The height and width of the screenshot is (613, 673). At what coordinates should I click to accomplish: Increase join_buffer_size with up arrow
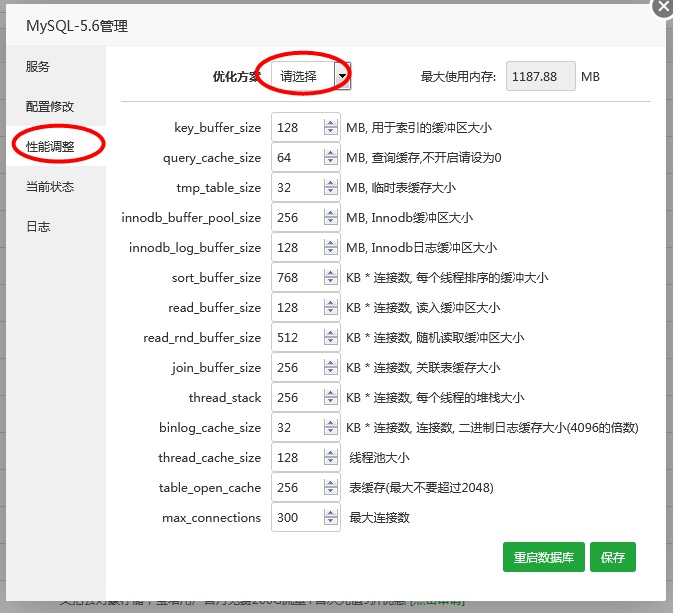(x=330, y=364)
